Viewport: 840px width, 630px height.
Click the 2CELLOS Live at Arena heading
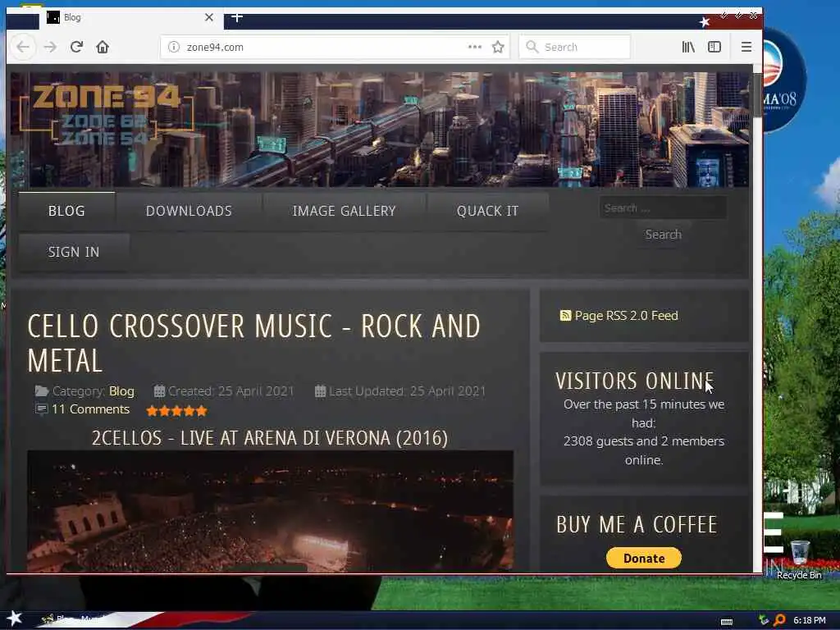269,438
